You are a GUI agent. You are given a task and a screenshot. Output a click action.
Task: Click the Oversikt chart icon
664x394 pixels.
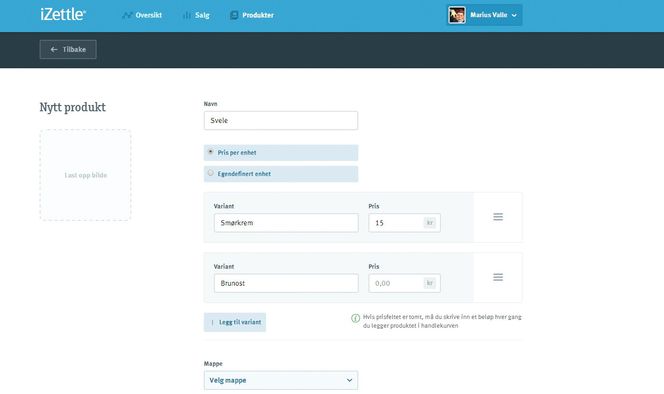(x=127, y=15)
